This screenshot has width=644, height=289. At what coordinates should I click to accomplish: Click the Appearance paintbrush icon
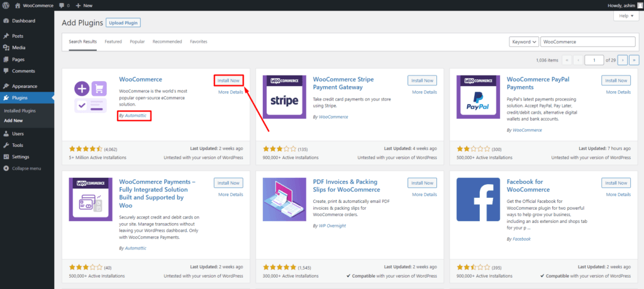coord(6,86)
